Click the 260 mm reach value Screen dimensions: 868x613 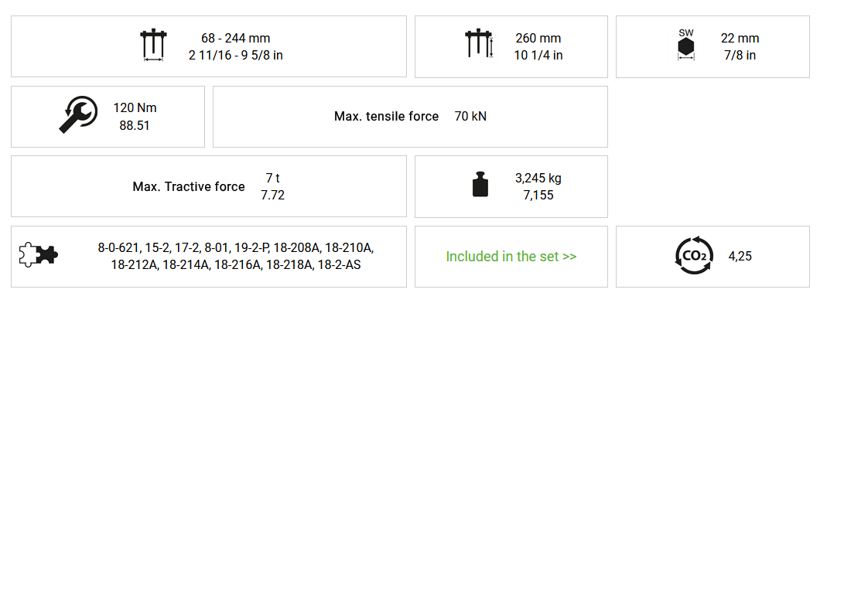[x=538, y=38]
